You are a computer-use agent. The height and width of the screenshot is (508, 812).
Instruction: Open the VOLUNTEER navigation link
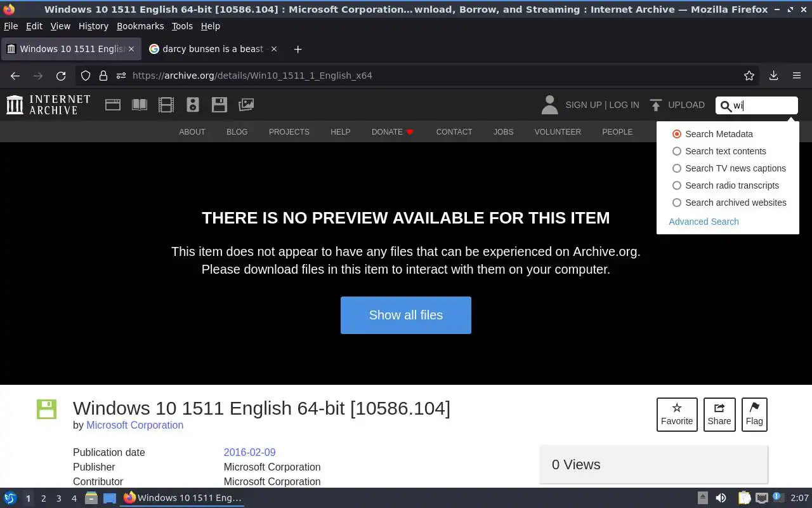pos(558,132)
